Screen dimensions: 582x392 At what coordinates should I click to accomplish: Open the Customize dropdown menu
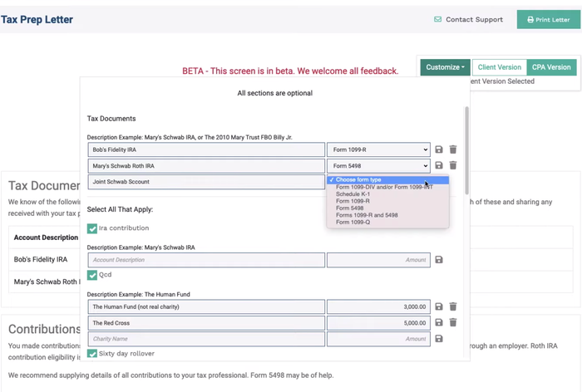tap(445, 67)
